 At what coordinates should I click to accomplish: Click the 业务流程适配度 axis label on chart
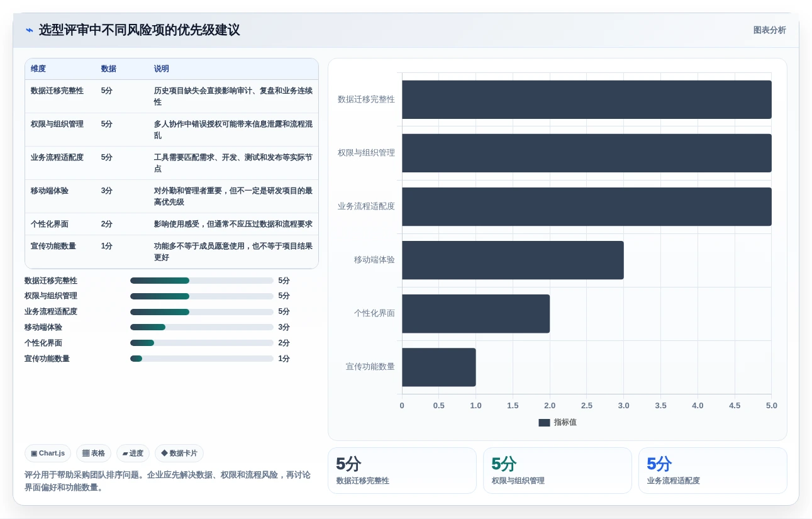pos(366,206)
